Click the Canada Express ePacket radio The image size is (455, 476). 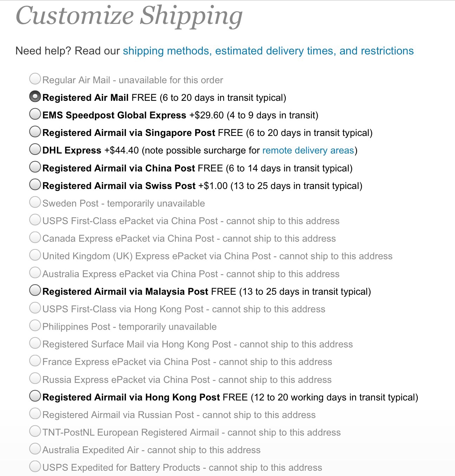[35, 237]
